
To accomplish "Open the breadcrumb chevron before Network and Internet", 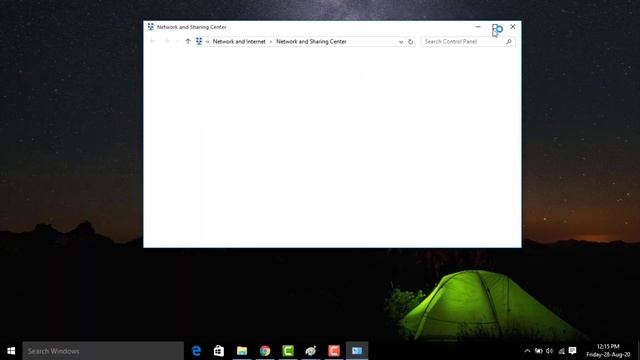I will [x=207, y=42].
